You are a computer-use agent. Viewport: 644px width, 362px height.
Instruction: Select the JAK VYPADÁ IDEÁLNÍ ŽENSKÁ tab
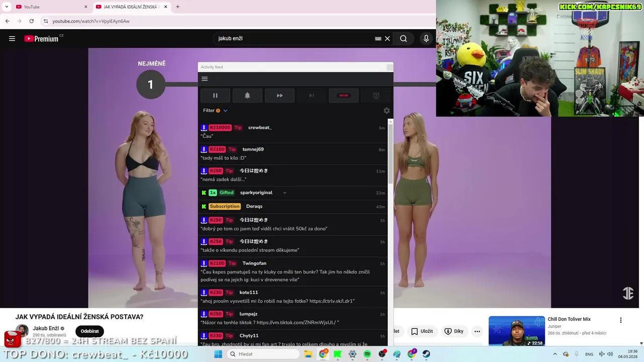[x=131, y=7]
